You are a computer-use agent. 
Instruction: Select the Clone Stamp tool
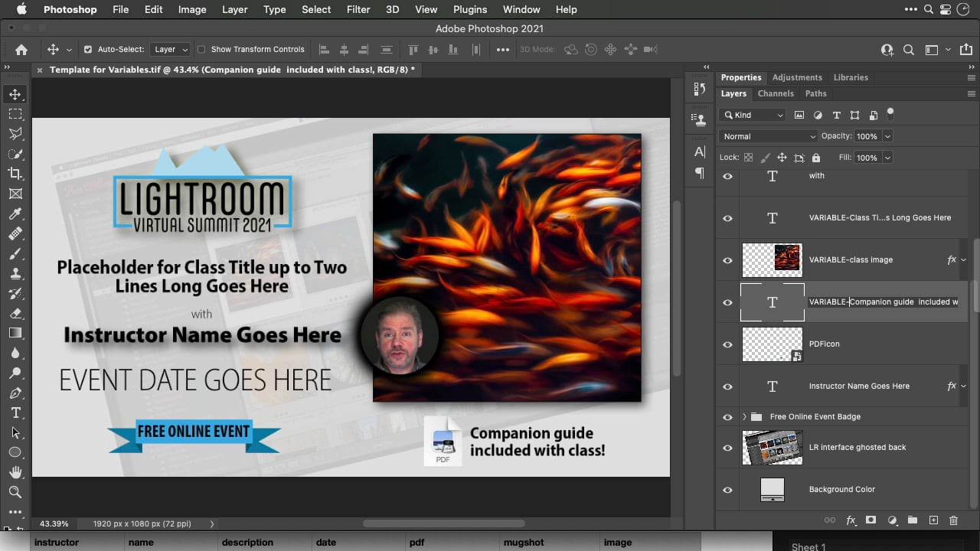tap(15, 274)
